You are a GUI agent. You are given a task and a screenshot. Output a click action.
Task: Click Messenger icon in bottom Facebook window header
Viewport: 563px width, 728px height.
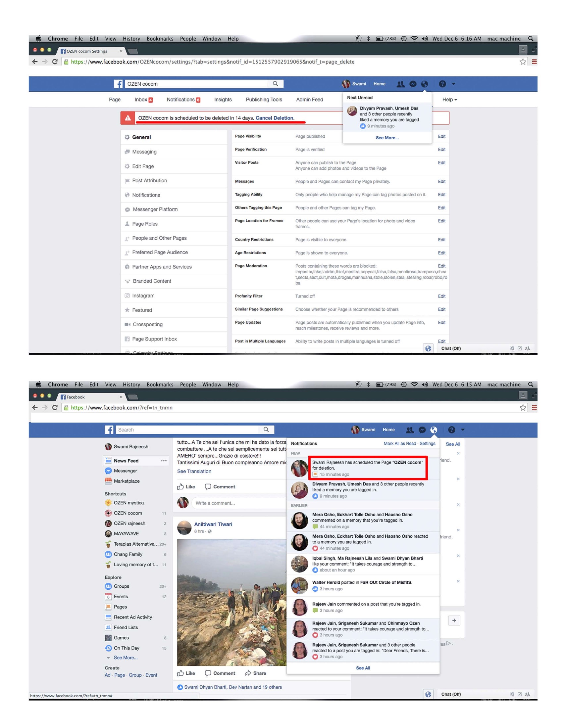coord(422,430)
